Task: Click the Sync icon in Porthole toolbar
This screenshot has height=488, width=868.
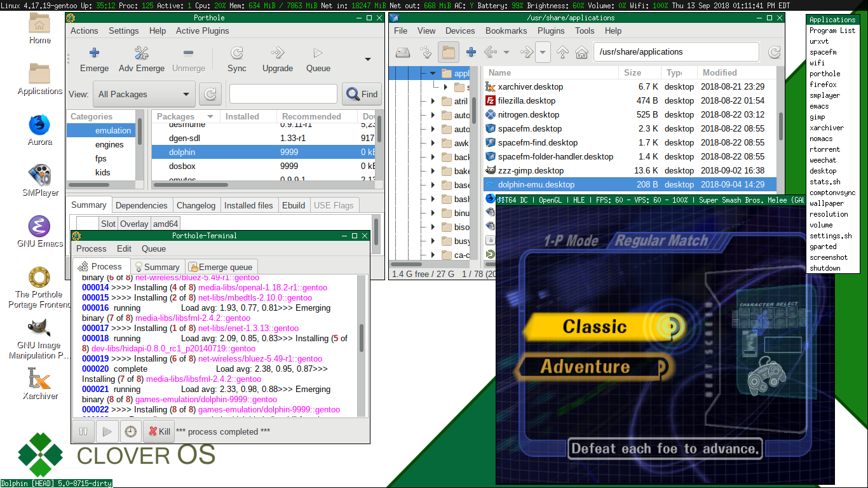Action: pos(236,53)
